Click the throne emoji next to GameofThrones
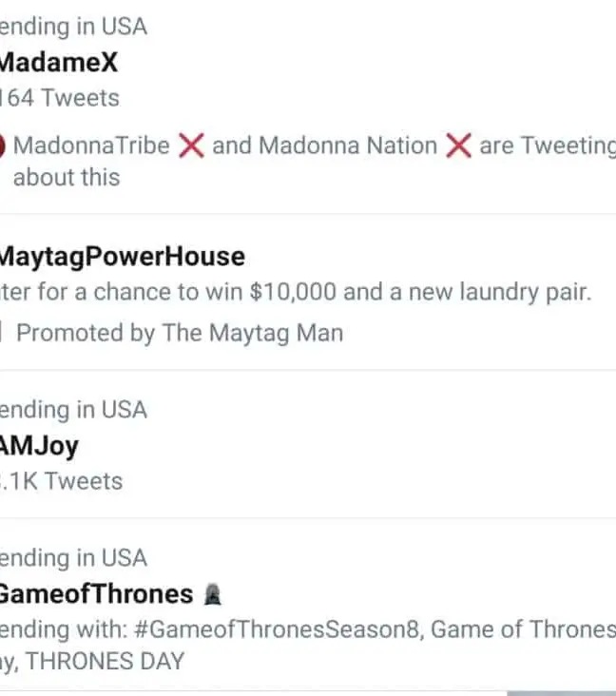Screen dimensions: 616x696 (x=212, y=594)
